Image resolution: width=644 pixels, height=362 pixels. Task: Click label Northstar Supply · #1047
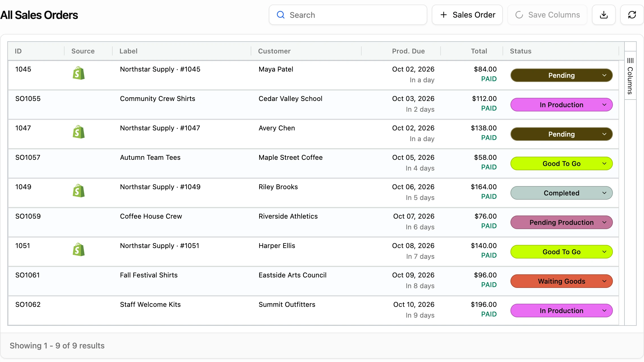[x=160, y=128]
